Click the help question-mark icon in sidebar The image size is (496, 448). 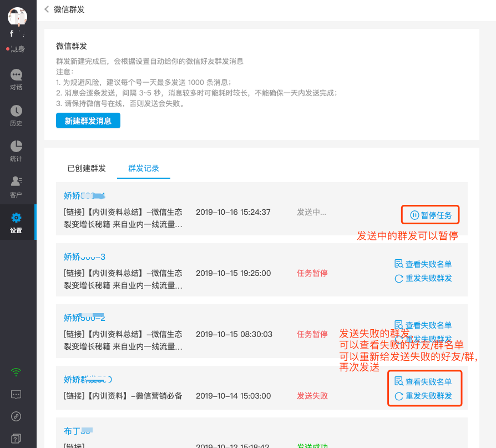pyautogui.click(x=16, y=439)
